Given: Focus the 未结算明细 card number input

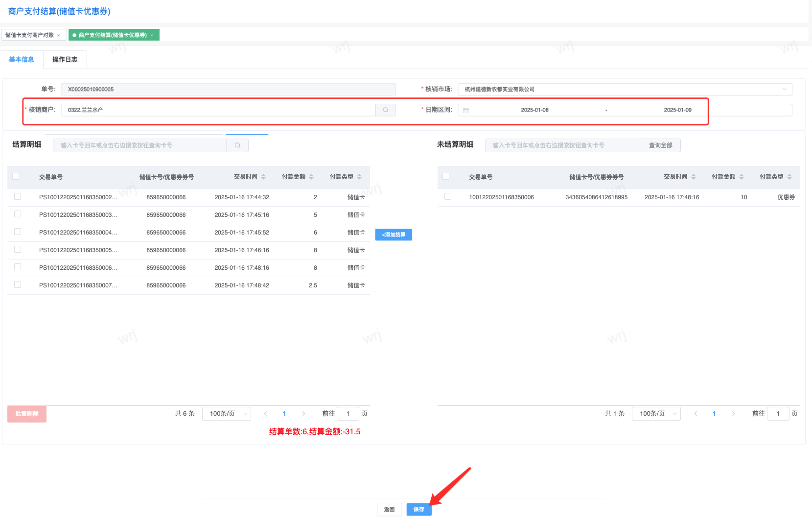Looking at the screenshot, I should (x=563, y=145).
